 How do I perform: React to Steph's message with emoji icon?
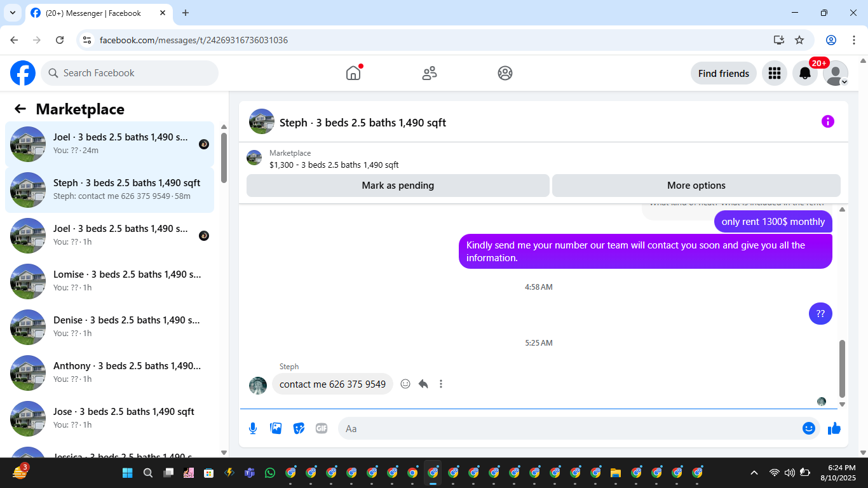(405, 384)
